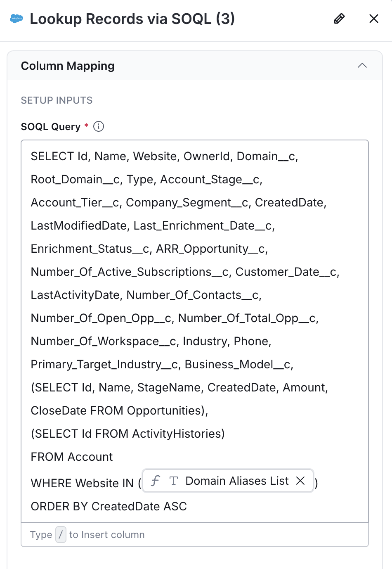Click the formula icon in the chip
The image size is (392, 569).
pos(156,481)
